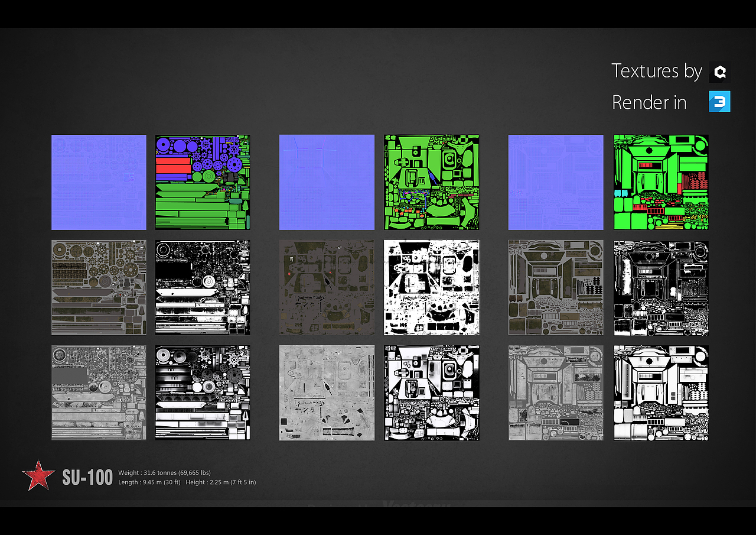This screenshot has height=535, width=756.
Task: View the left set's bottom-row black-and-white map
Action: pos(203,393)
